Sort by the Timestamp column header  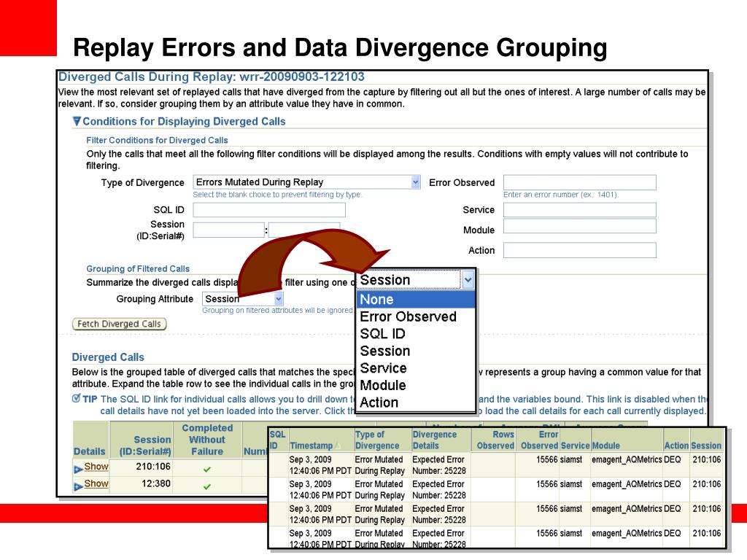point(311,446)
